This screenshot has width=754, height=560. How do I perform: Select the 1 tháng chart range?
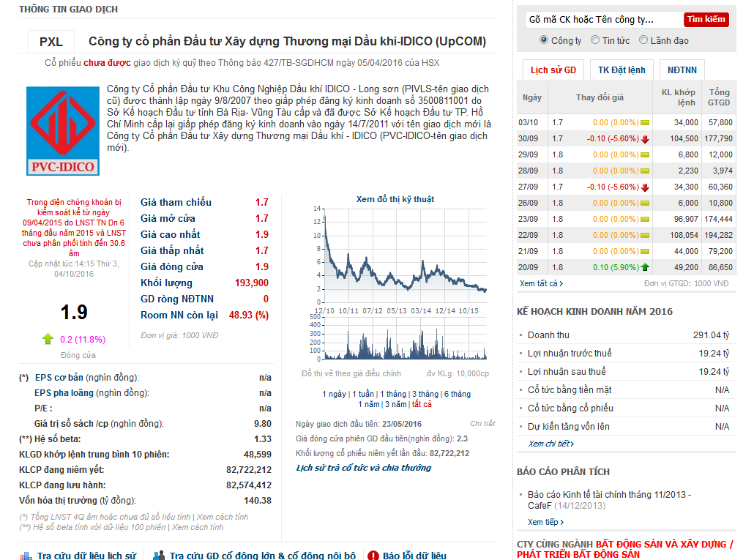(x=393, y=394)
